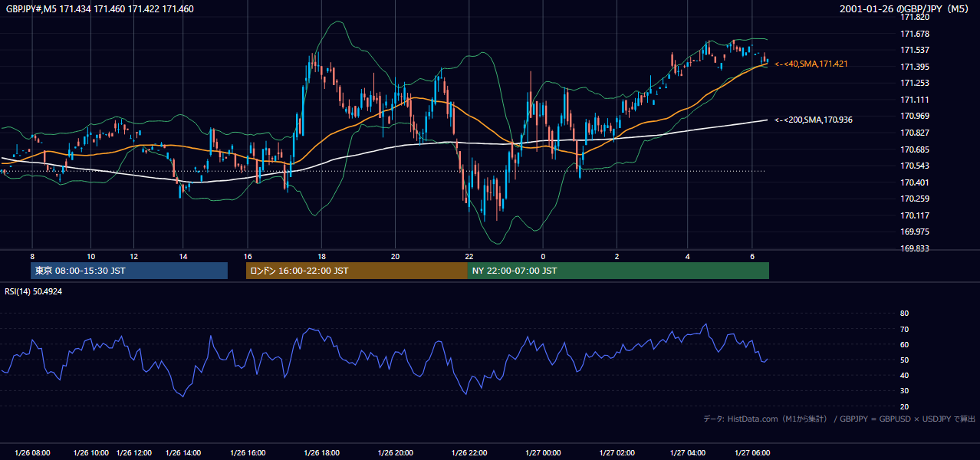Click the 1/26 20:00 bottom time label

coord(396,453)
